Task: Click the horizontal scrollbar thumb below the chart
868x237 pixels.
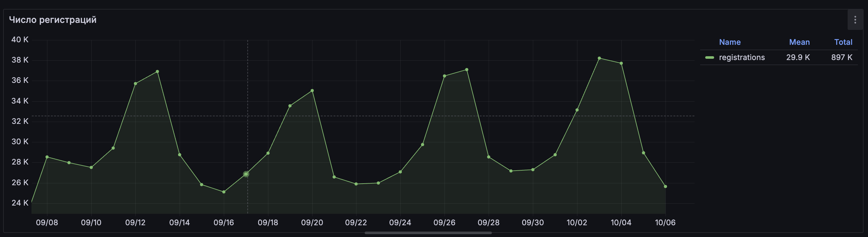Action: point(428,233)
